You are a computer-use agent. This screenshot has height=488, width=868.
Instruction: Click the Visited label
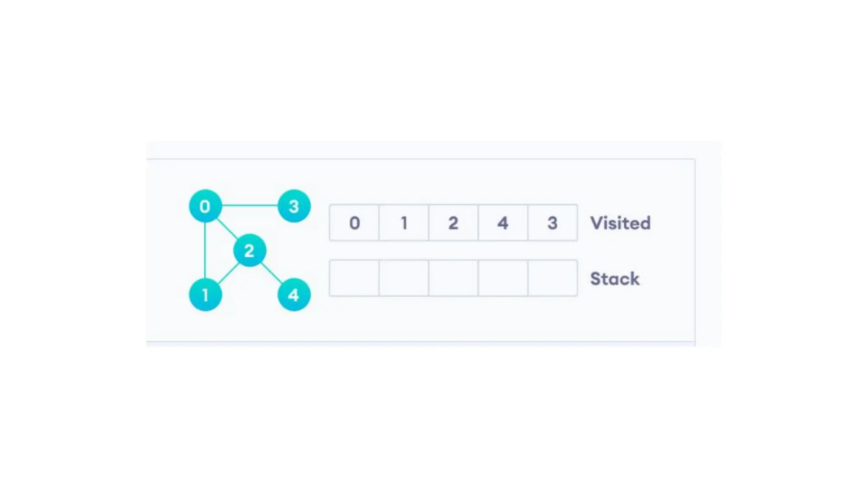[620, 223]
